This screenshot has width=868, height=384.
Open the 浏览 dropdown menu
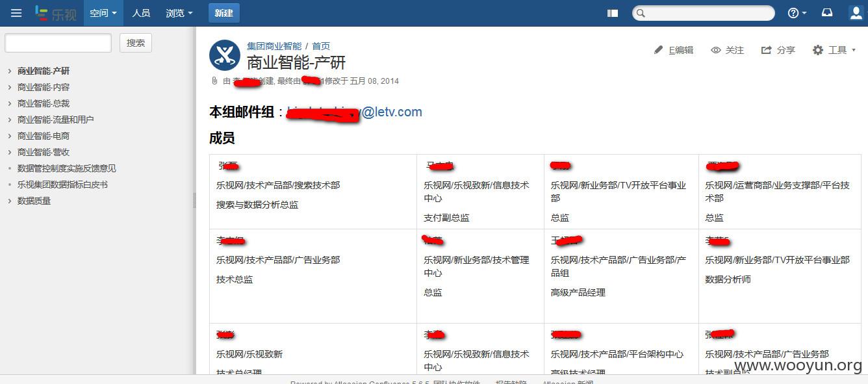coord(179,13)
